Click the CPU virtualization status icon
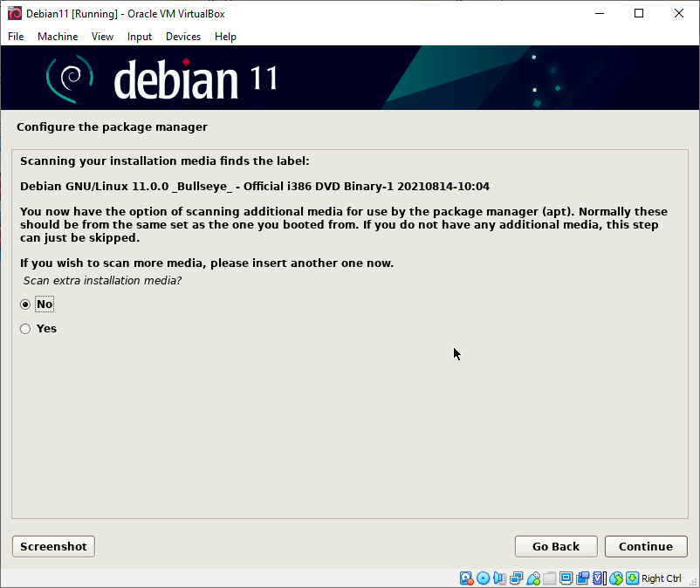700x588 pixels. 600,578
